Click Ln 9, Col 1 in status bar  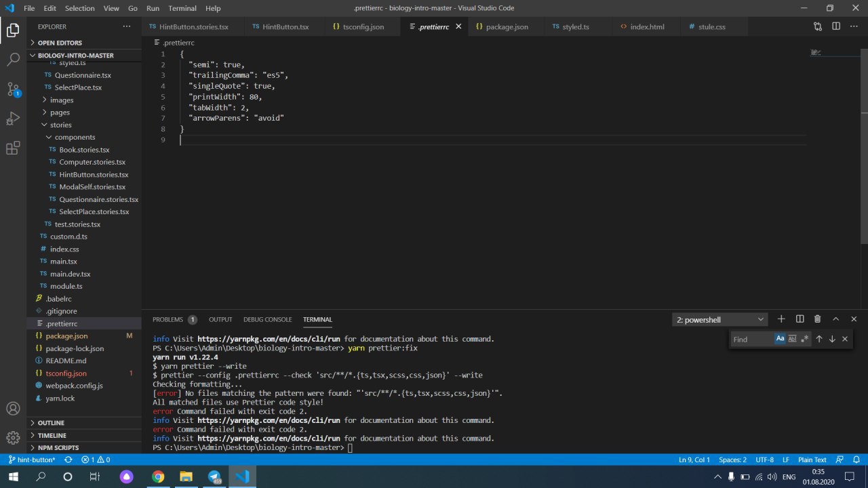click(694, 460)
